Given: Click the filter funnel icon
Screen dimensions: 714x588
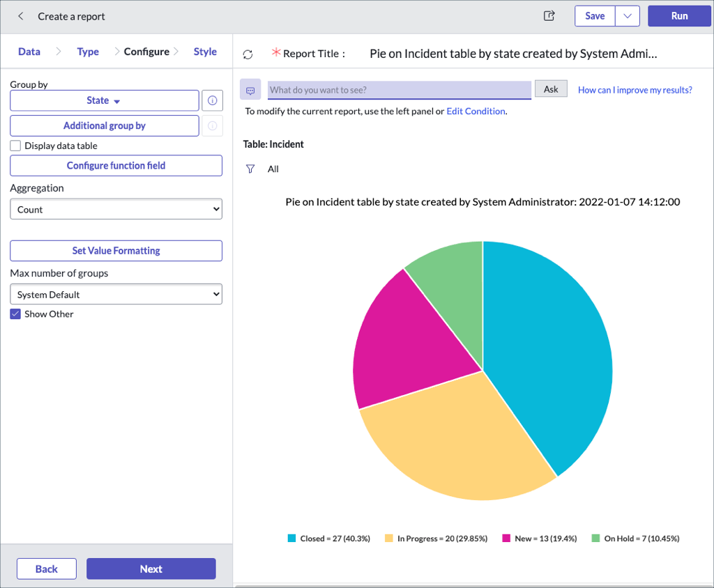Looking at the screenshot, I should pyautogui.click(x=250, y=169).
